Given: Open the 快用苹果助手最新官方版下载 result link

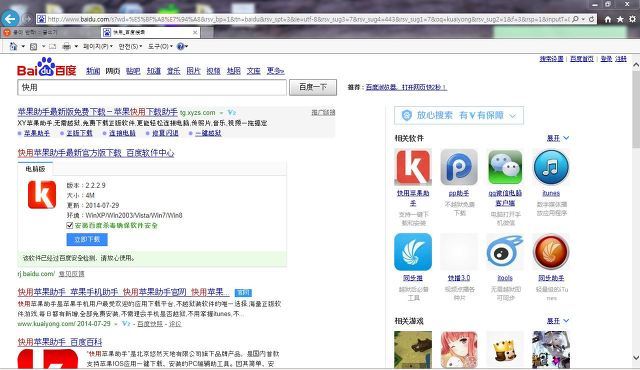Looking at the screenshot, I should [x=96, y=153].
